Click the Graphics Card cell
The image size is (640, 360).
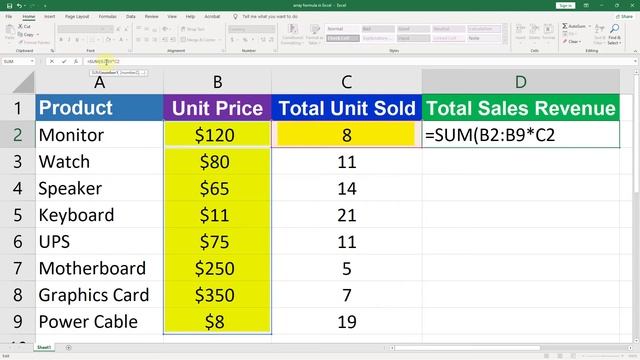point(99,295)
